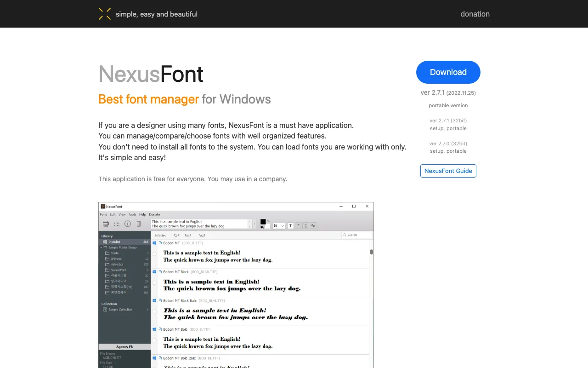Click the font list vertical scrollbar thumb

tap(371, 252)
